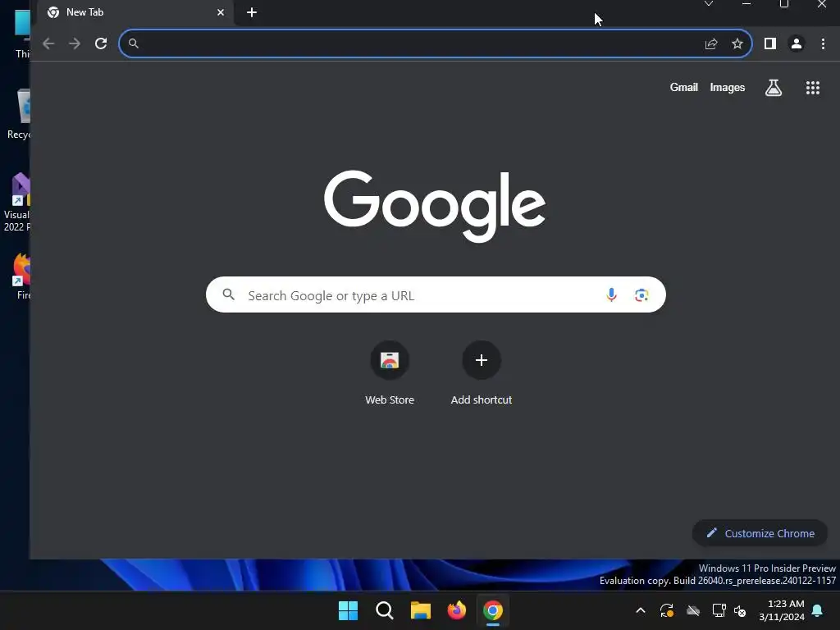Viewport: 840px width, 630px height.
Task: Open File Explorer from the taskbar
Action: 421,610
